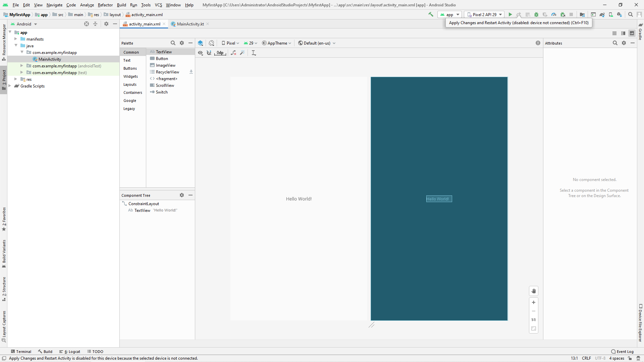Click the Make Project hammer icon
The image size is (644, 362).
point(431,14)
